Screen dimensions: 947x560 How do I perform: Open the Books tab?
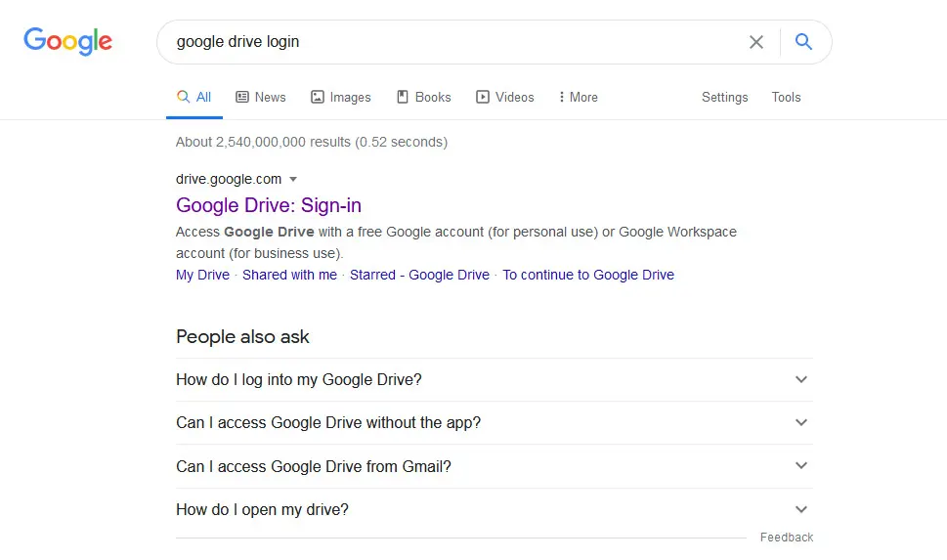[x=424, y=98]
